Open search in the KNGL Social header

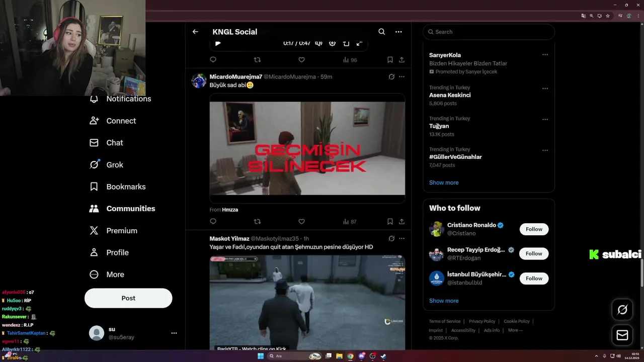382,32
